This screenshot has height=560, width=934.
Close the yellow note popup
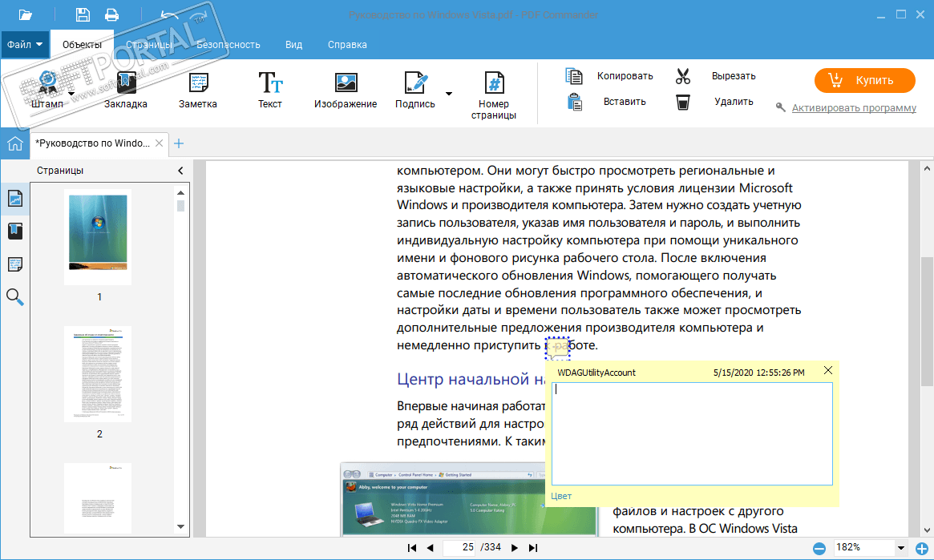point(828,370)
